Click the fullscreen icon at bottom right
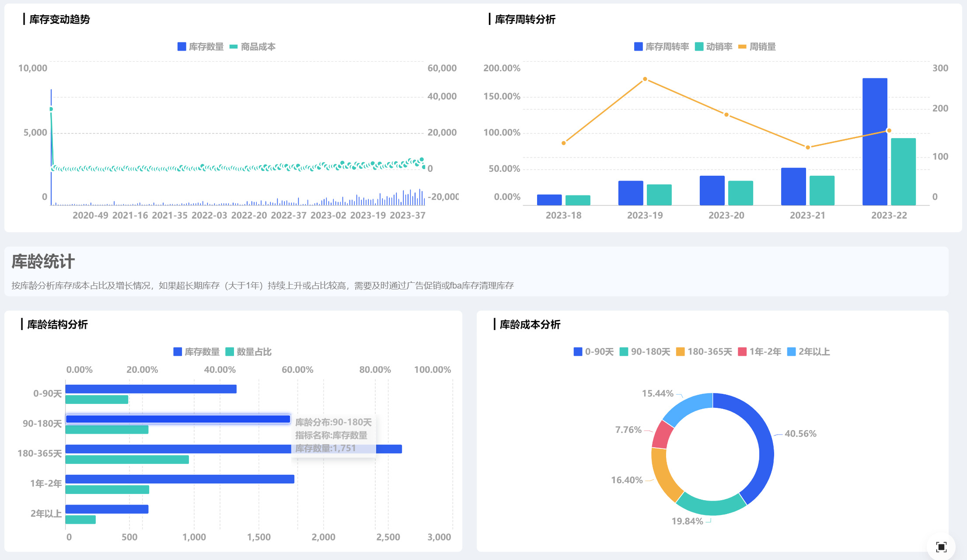Screen dimensions: 967x560 (941, 546)
